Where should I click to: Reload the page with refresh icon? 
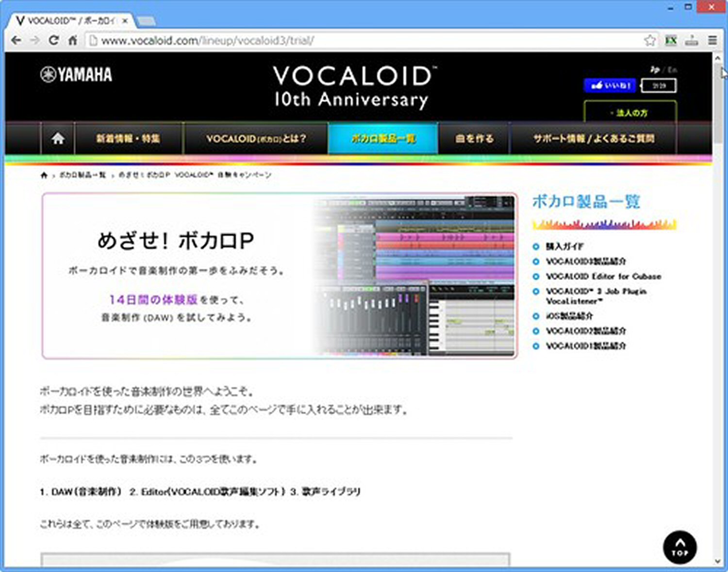[54, 40]
